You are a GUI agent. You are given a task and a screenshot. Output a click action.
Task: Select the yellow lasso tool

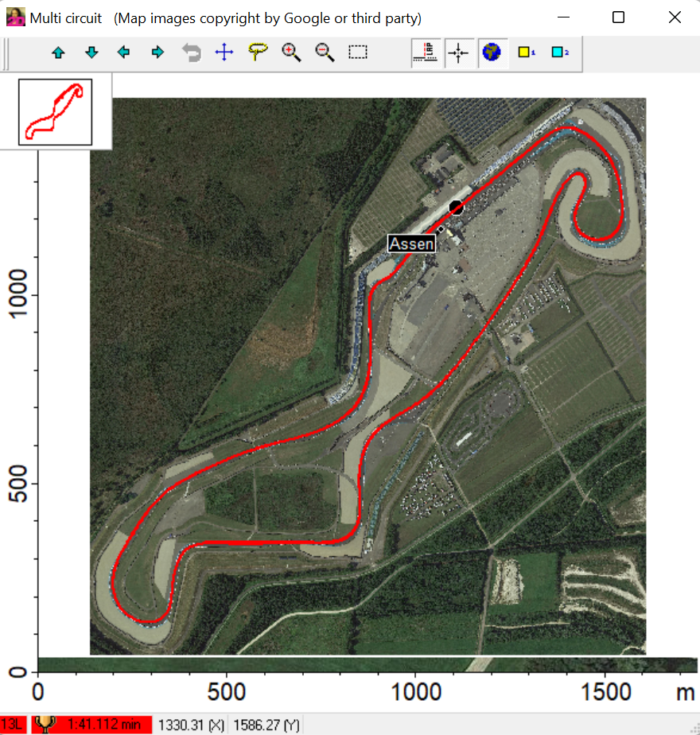click(x=258, y=52)
